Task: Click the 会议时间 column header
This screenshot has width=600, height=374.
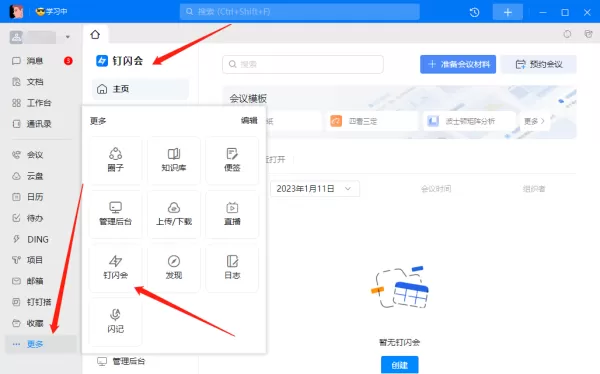Action: [436, 189]
